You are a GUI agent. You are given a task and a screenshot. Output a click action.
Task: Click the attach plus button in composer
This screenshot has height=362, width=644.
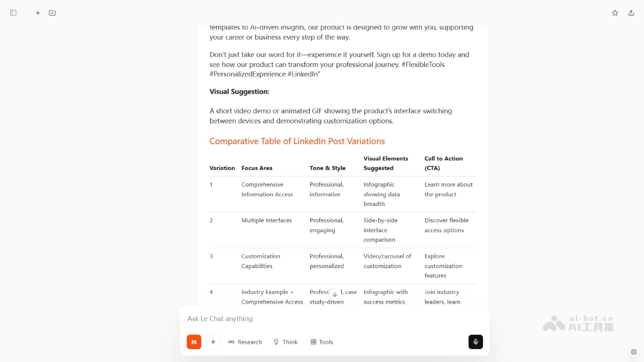point(213,342)
